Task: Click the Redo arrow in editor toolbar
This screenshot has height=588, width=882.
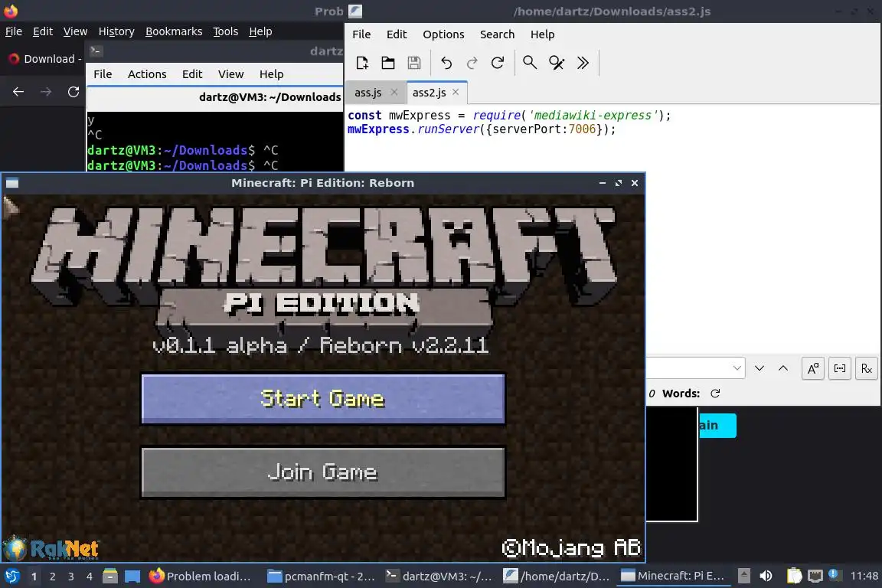Action: coord(472,63)
